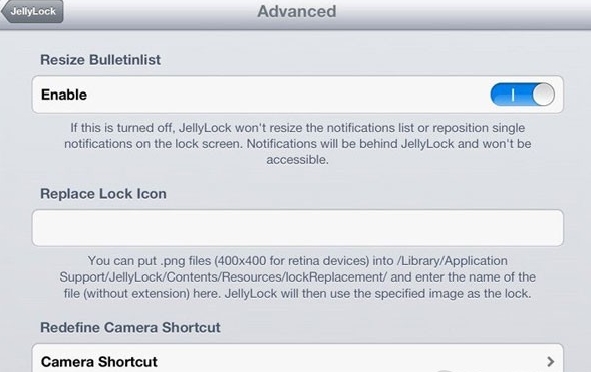Click the Camera Shortcut chevron arrow
This screenshot has width=591, height=372.
coord(550,362)
